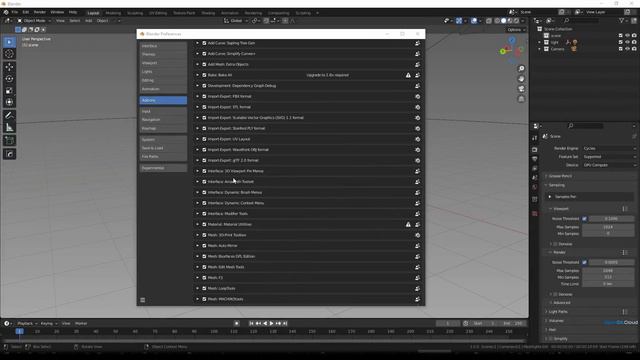This screenshot has height=360, width=640.
Task: Open Output properties tab icon
Action: click(x=535, y=159)
